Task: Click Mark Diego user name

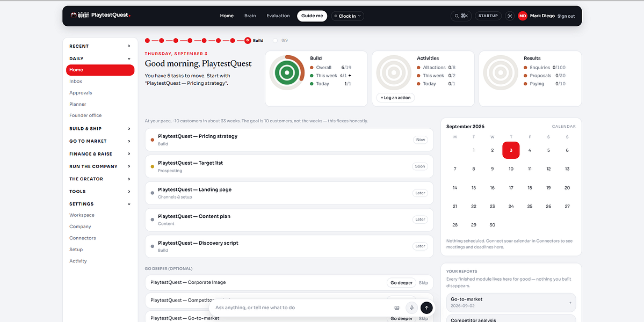Action: (x=542, y=16)
